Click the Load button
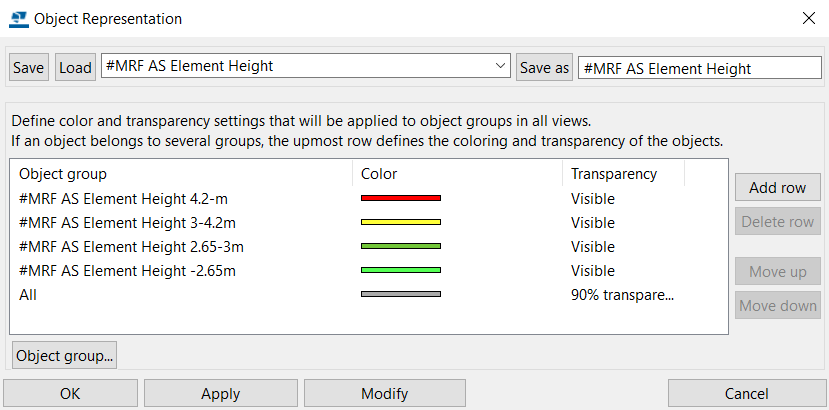 pos(75,68)
